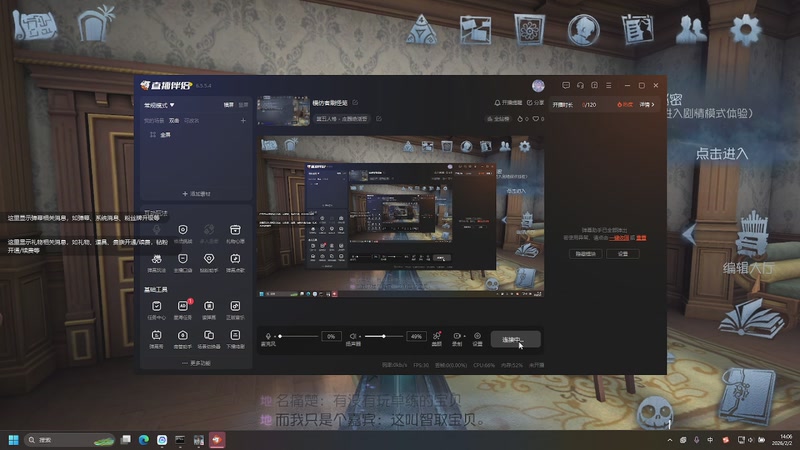Click the user avatar in the title bar
This screenshot has width=800, height=450.
point(538,85)
